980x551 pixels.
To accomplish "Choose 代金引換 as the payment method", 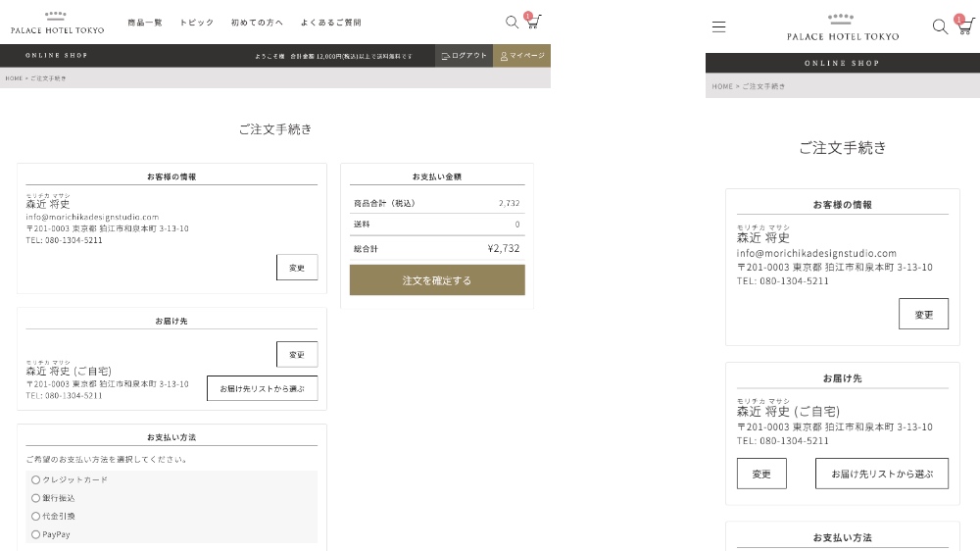I will tap(36, 516).
